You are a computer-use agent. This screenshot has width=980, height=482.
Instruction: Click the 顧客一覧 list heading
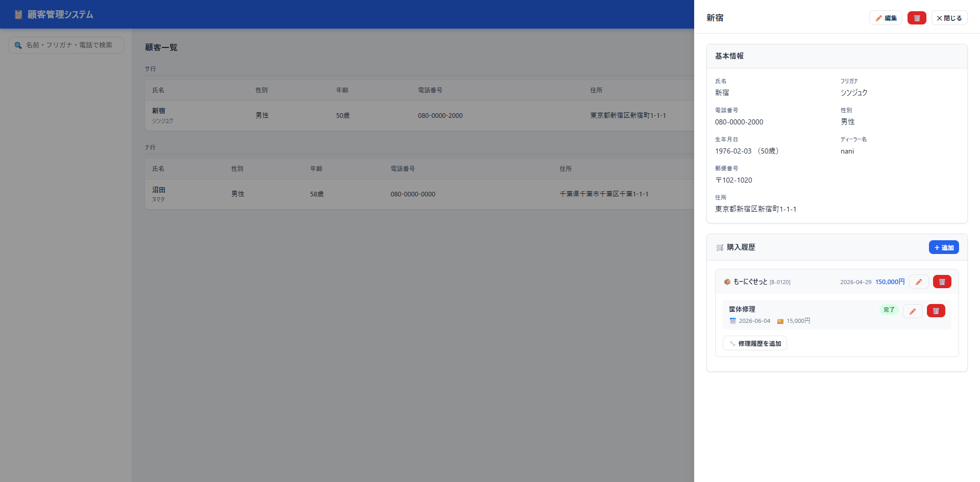[x=161, y=47]
